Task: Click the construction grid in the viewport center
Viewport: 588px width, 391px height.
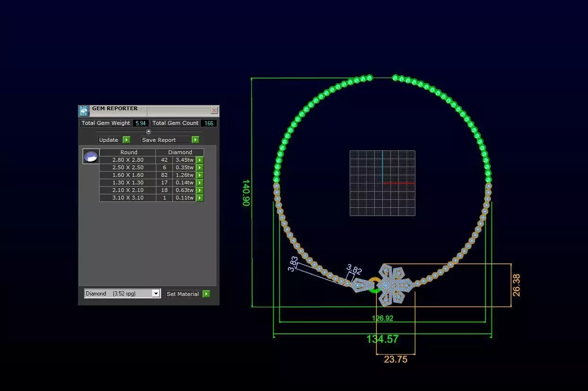Action: click(x=383, y=183)
